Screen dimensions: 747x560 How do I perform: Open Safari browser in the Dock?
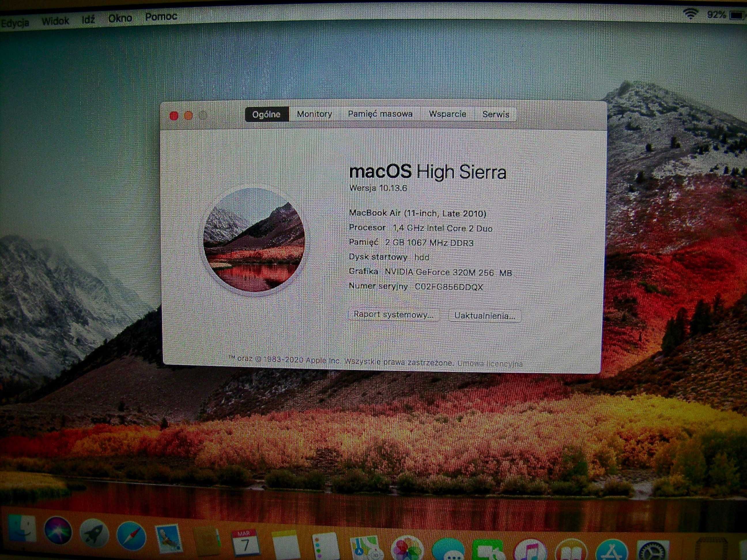(131, 536)
